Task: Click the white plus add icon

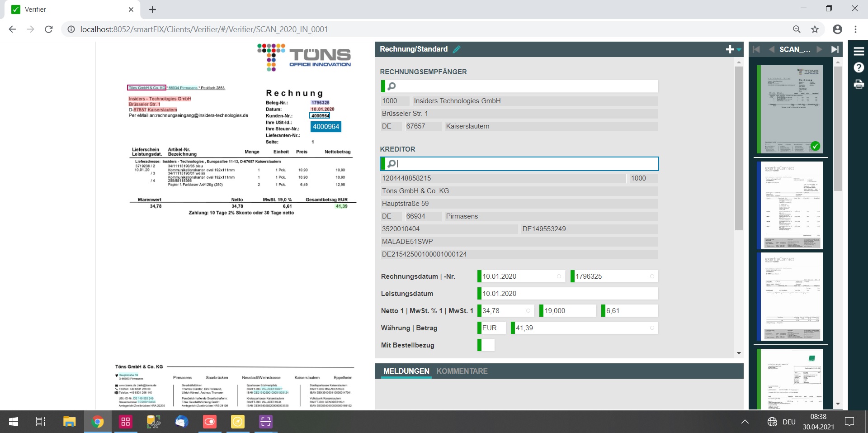Action: tap(729, 49)
